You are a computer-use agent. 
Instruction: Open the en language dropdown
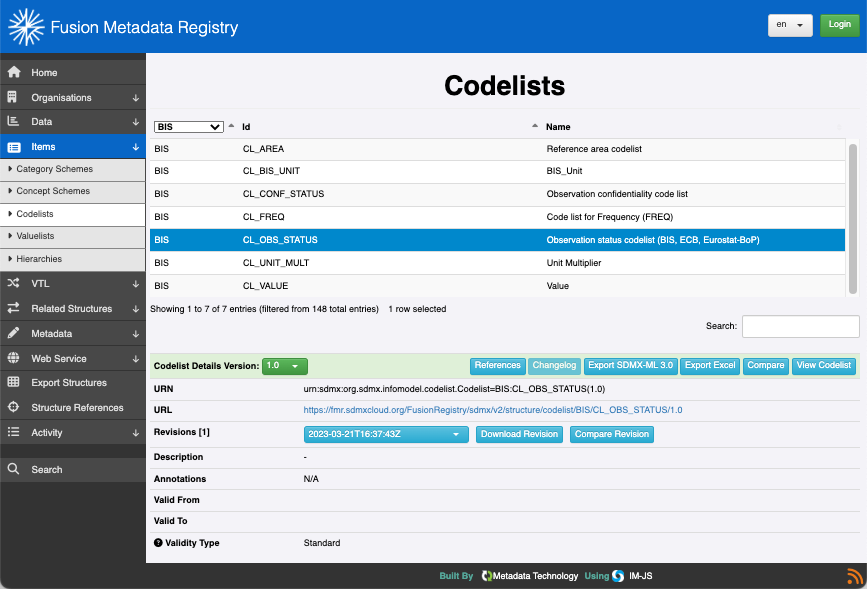coord(790,25)
